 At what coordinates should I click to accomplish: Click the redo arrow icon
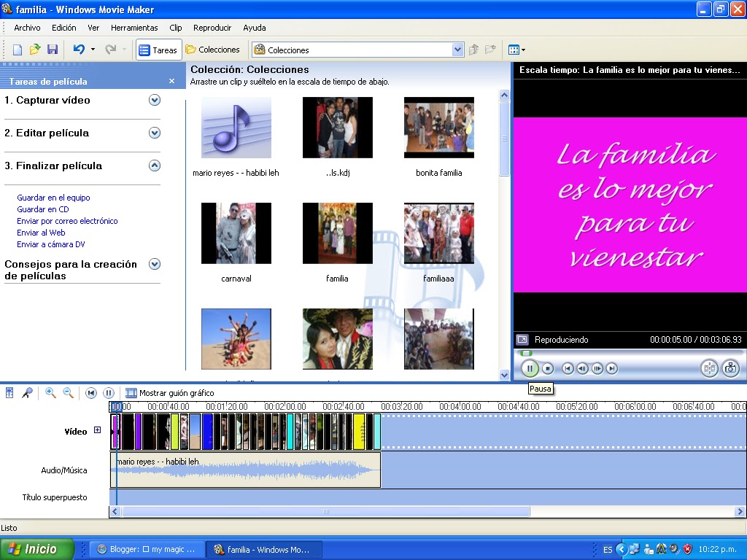111,50
